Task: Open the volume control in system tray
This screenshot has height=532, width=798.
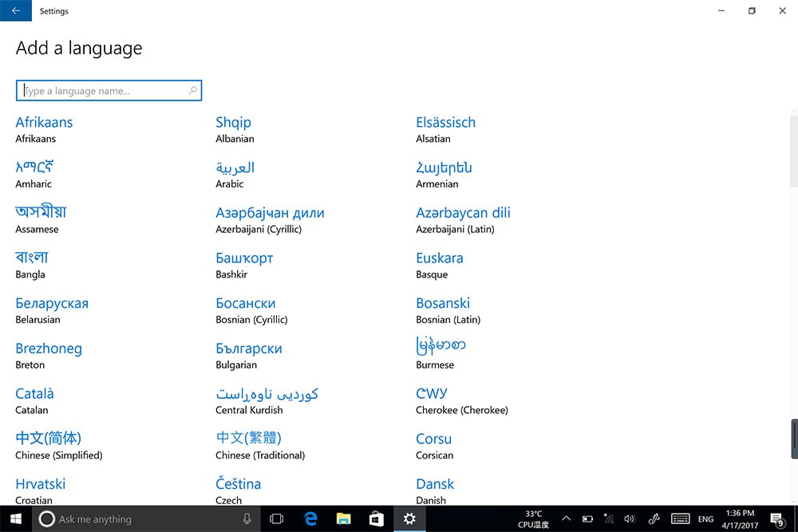Action: pyautogui.click(x=629, y=519)
